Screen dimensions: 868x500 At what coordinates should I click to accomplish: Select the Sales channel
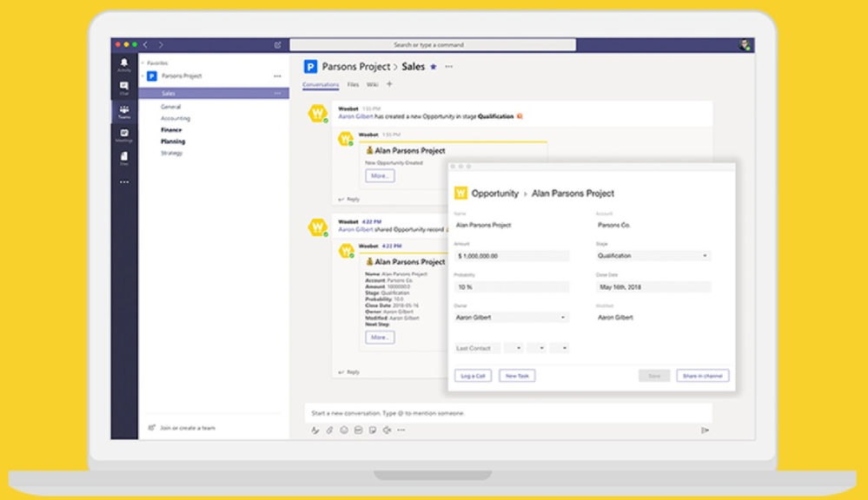coord(214,94)
